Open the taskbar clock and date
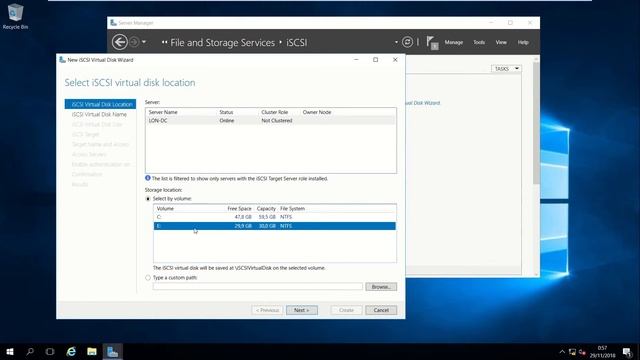Screen dimensions: 640x360 click(x=602, y=351)
